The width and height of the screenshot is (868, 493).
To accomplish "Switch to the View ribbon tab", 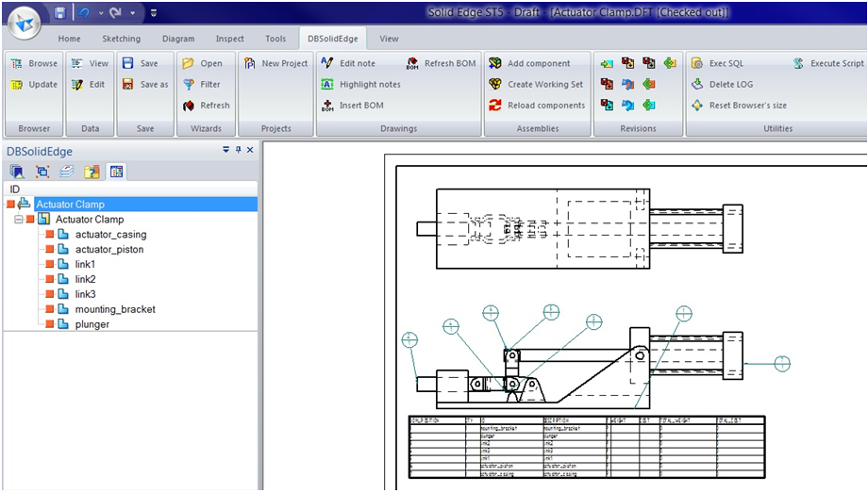I will (x=389, y=39).
